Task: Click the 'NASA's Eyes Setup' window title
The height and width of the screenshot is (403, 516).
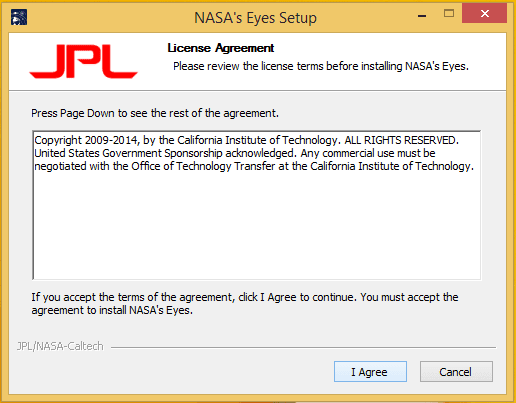Action: (255, 18)
